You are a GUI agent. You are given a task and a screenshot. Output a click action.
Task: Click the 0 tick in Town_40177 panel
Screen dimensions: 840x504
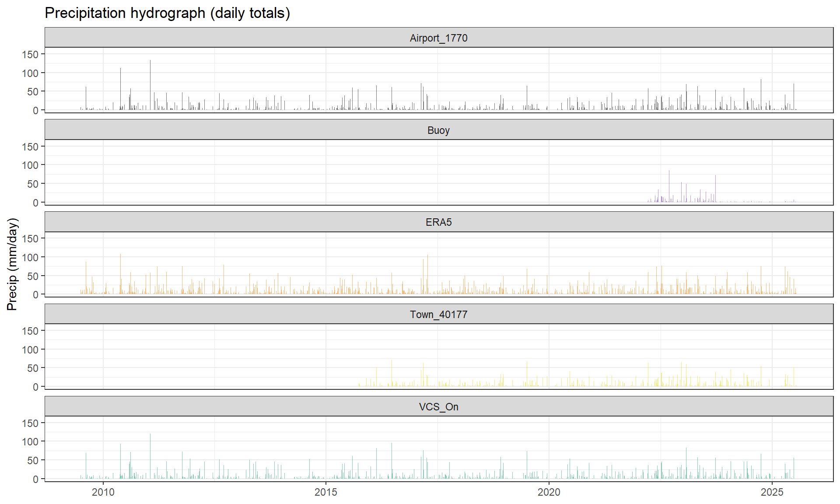(36, 387)
